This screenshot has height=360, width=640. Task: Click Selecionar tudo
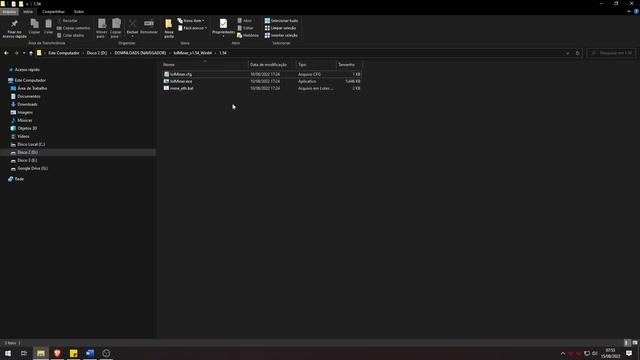click(281, 20)
